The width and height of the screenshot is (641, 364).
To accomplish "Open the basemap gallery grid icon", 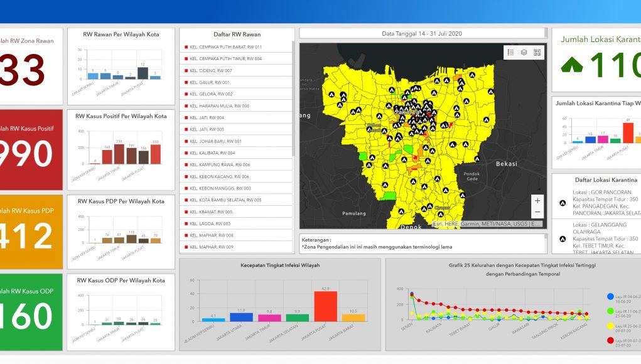I will point(537,53).
